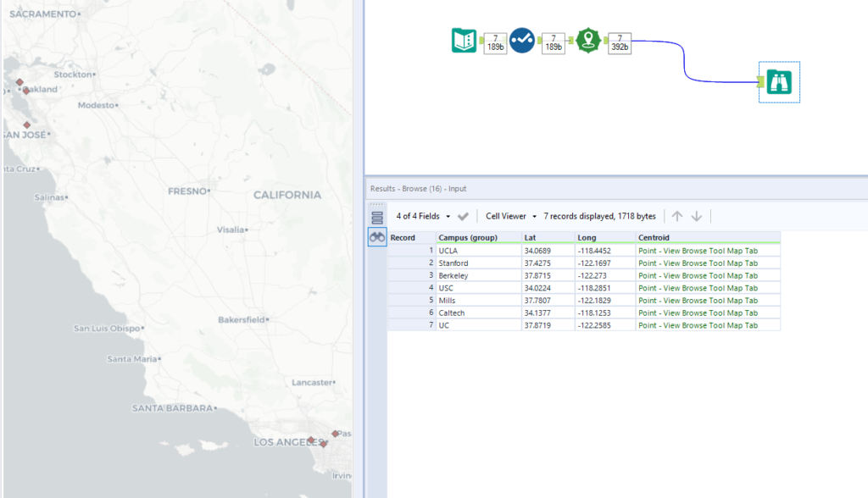Open the binoculars view in Results panel

click(x=377, y=238)
